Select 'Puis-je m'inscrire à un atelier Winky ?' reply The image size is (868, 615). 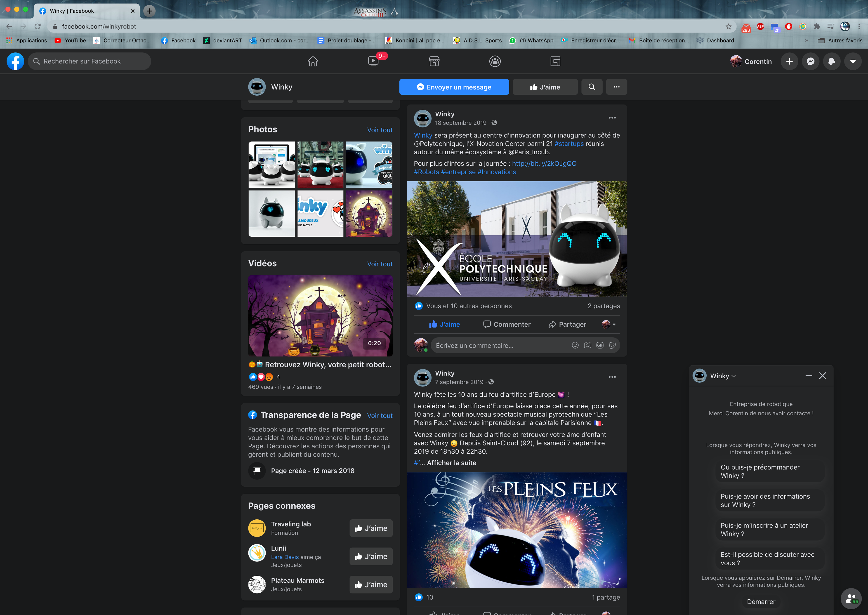click(769, 529)
